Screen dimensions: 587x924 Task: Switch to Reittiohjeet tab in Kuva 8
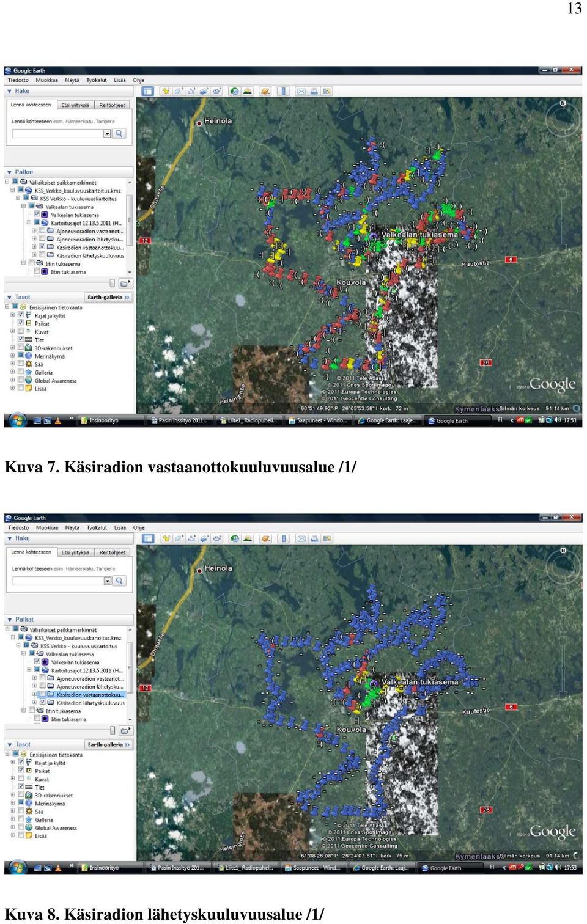click(113, 552)
